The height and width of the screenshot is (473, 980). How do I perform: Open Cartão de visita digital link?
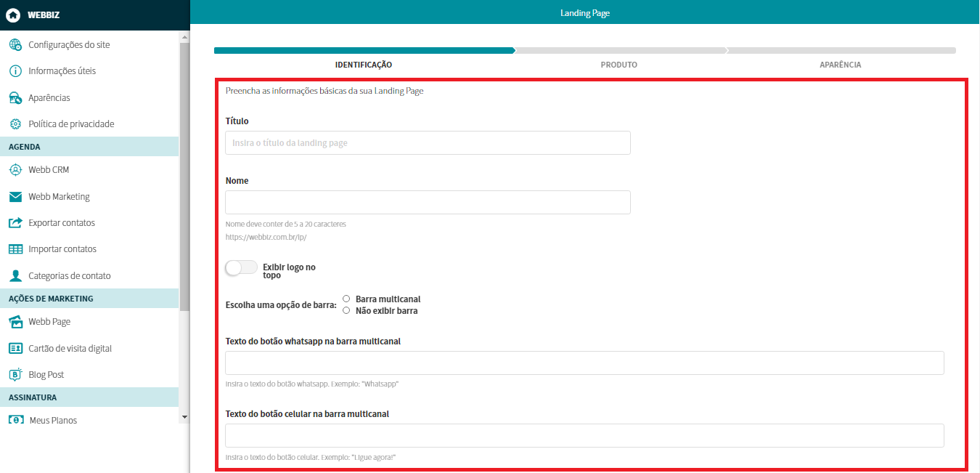[x=70, y=349]
